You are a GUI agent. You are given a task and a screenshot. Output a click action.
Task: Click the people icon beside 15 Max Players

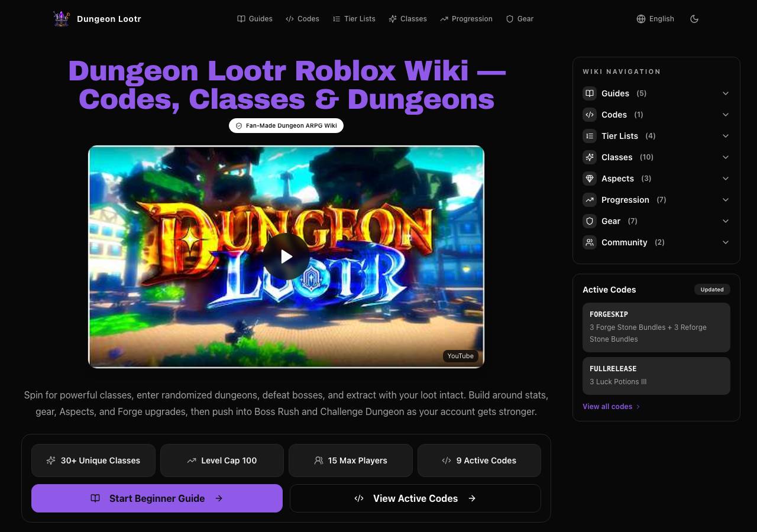[x=319, y=460]
